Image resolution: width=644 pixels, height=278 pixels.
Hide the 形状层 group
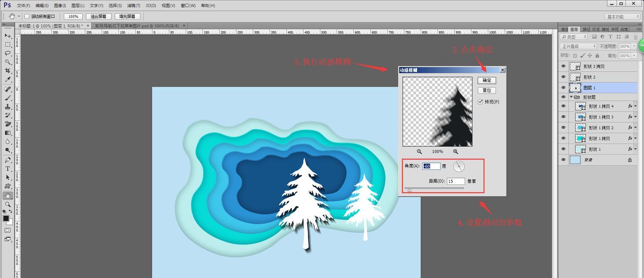tap(564, 97)
